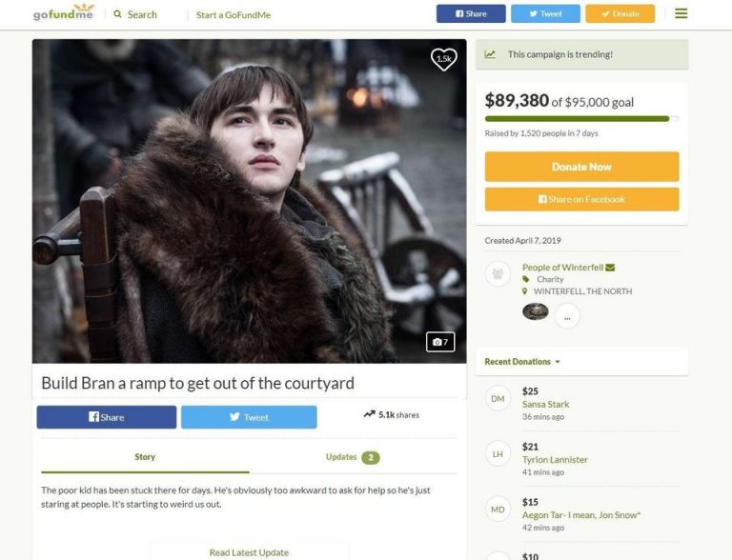Click the DM donor avatar circle
Viewport: 732px width, 560px height.
pos(498,399)
